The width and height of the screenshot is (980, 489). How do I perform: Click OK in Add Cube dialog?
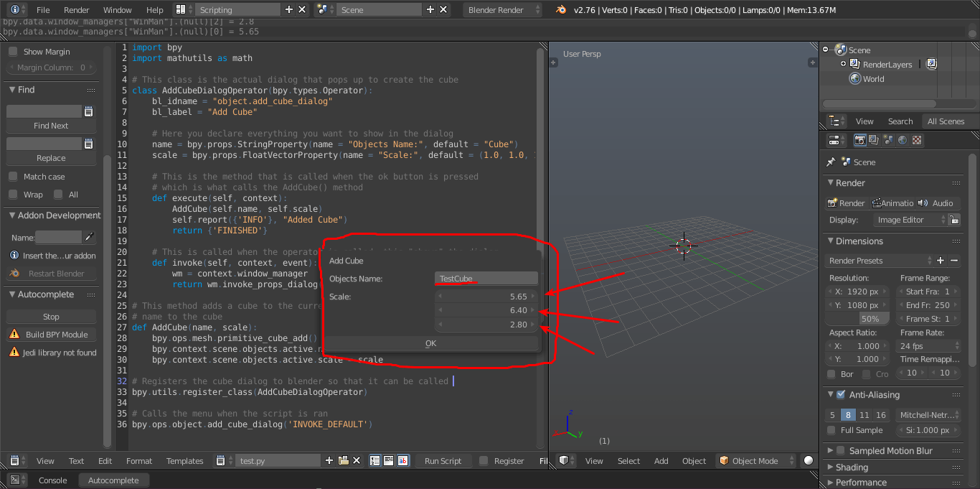coord(430,343)
